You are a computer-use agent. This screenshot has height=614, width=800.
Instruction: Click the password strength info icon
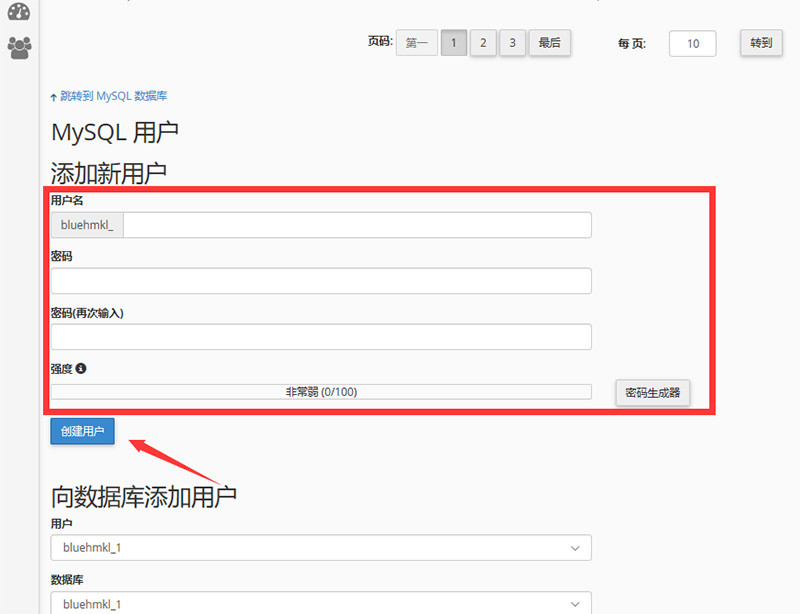pyautogui.click(x=81, y=368)
